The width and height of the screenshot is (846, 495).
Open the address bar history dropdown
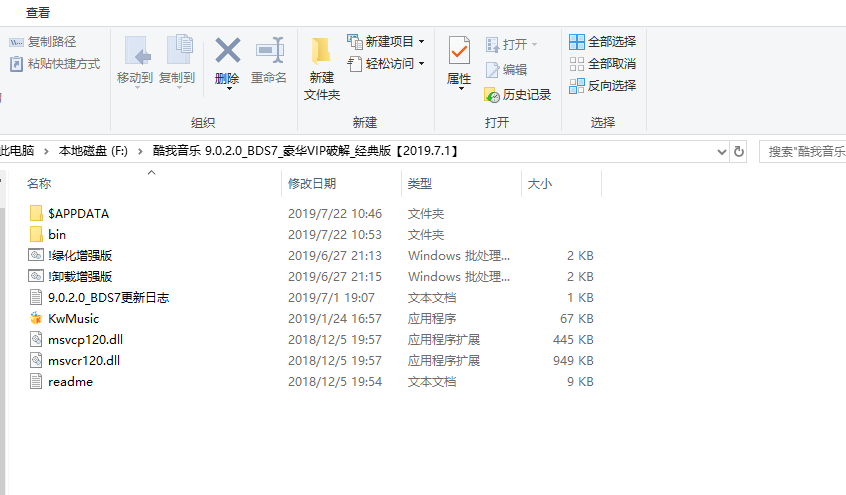tap(722, 152)
